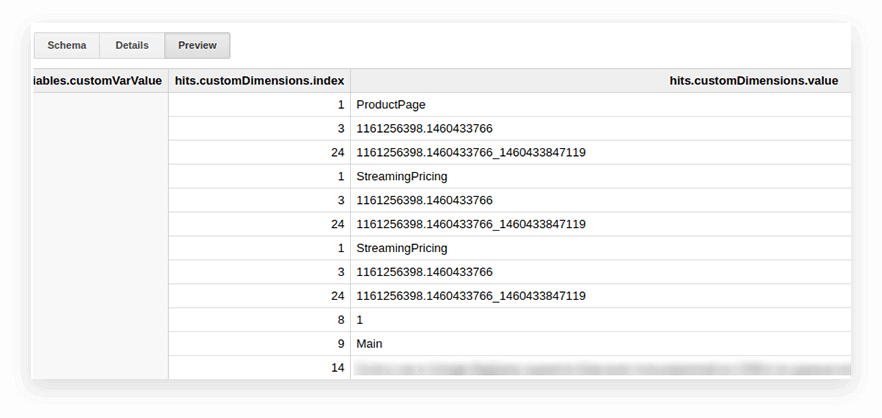Select the second StreamingPricing value cell
Viewport: 882px width, 418px height.
coord(402,248)
